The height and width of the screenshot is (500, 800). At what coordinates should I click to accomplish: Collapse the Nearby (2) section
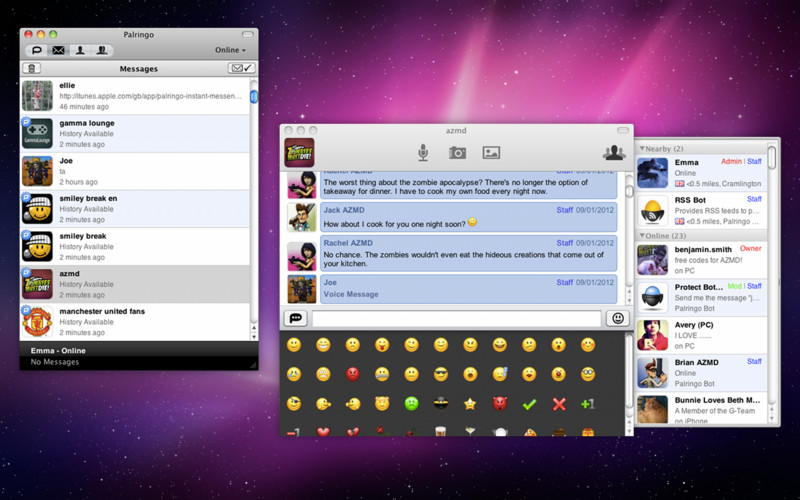tap(642, 148)
